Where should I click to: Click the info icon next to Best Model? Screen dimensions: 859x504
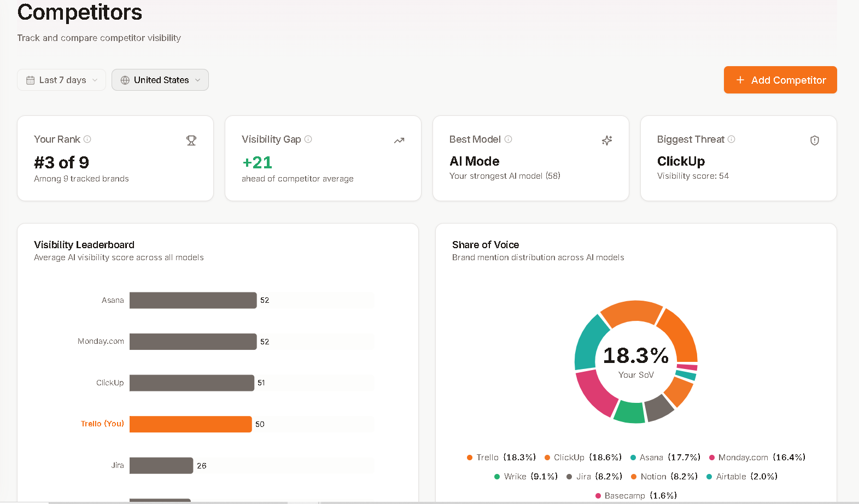(509, 139)
